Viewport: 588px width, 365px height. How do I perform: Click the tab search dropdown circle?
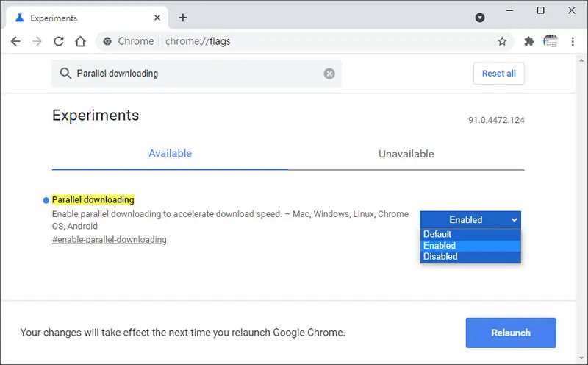point(480,18)
